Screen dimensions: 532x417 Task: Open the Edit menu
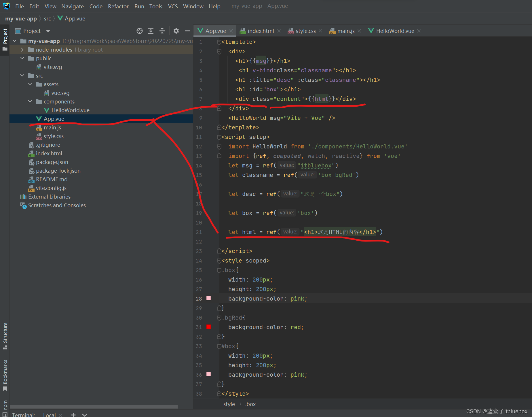34,6
